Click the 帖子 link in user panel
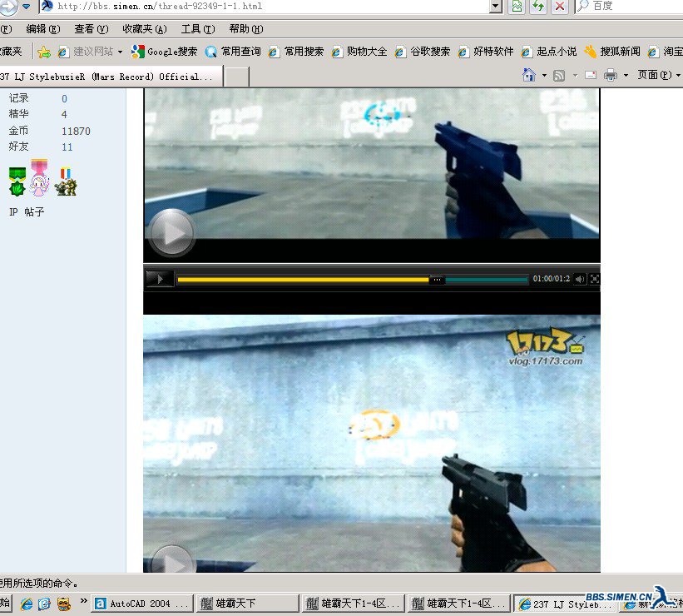The image size is (683, 616). pyautogui.click(x=34, y=212)
